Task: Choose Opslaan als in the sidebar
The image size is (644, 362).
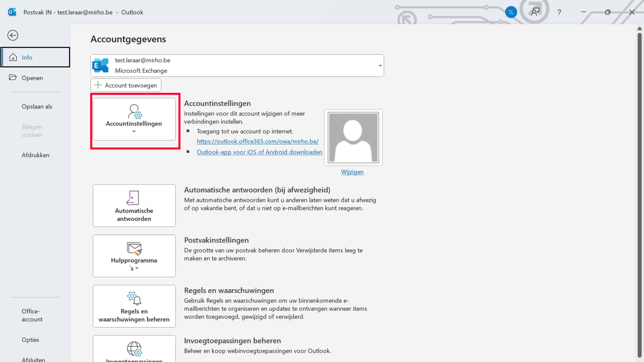Action: (x=37, y=106)
